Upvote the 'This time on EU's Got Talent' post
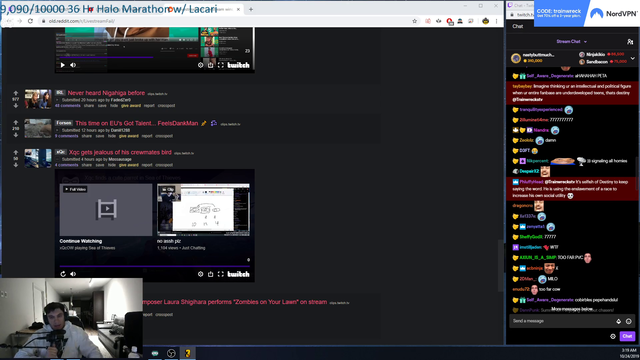640x360 pixels. 16,122
